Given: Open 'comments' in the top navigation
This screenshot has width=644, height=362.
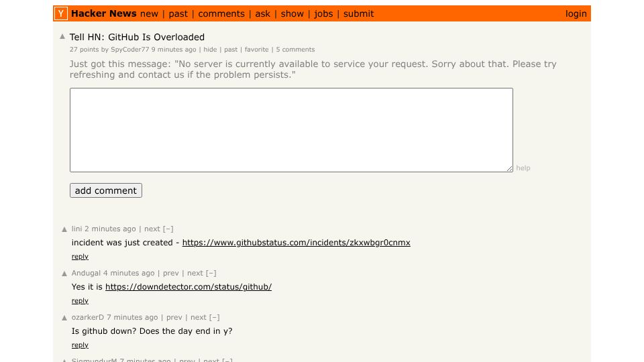Looking at the screenshot, I should (x=221, y=14).
